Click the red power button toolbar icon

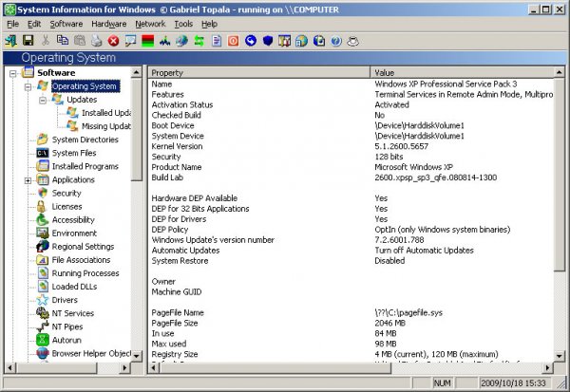pos(234,41)
